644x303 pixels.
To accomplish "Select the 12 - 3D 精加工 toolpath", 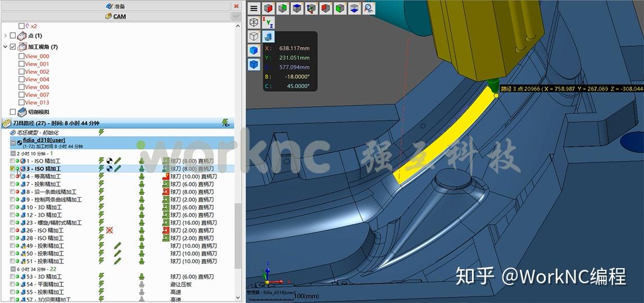I will coord(44,215).
